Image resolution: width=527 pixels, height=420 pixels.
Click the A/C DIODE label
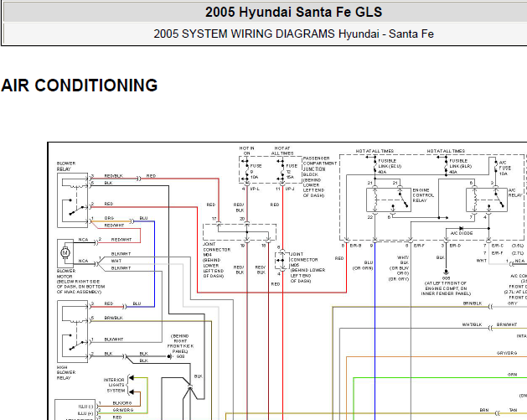click(x=462, y=233)
